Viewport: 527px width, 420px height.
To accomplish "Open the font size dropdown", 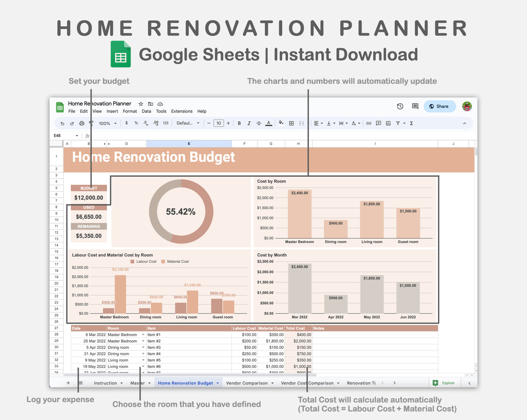I will pyautogui.click(x=218, y=123).
